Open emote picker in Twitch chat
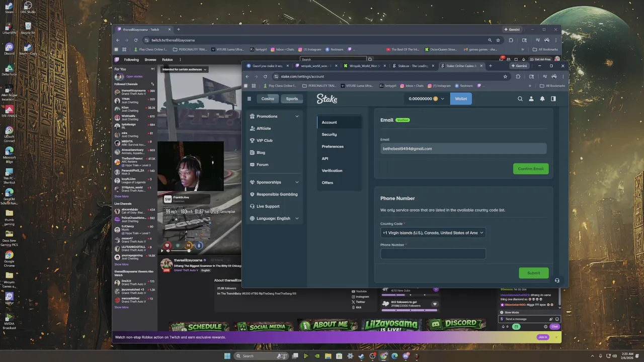 (x=557, y=319)
